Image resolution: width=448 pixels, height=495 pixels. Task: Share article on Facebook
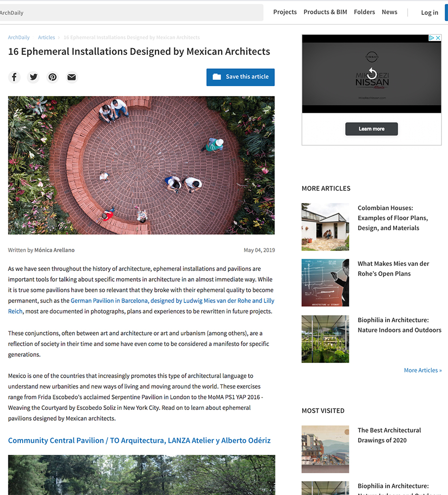[x=14, y=77]
